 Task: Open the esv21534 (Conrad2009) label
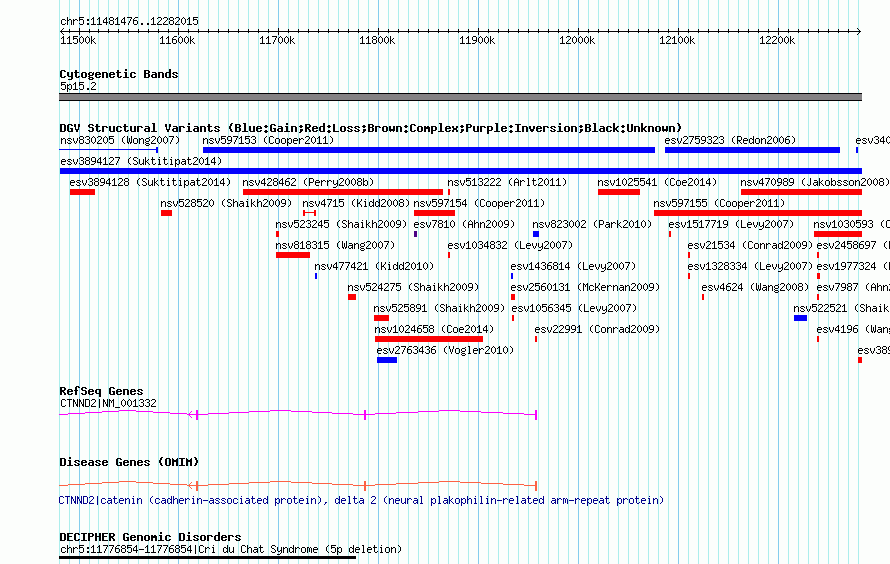pos(750,245)
